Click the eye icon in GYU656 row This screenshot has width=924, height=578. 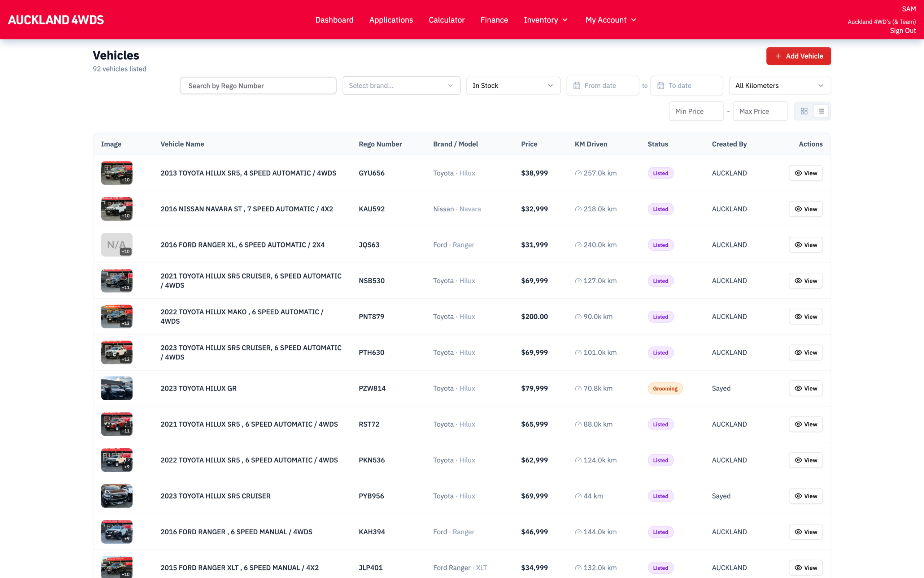pos(798,173)
